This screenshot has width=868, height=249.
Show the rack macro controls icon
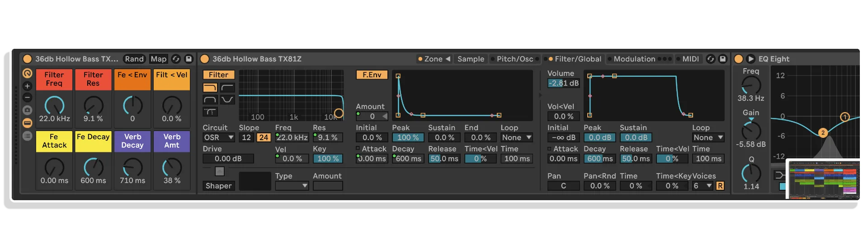(x=27, y=73)
